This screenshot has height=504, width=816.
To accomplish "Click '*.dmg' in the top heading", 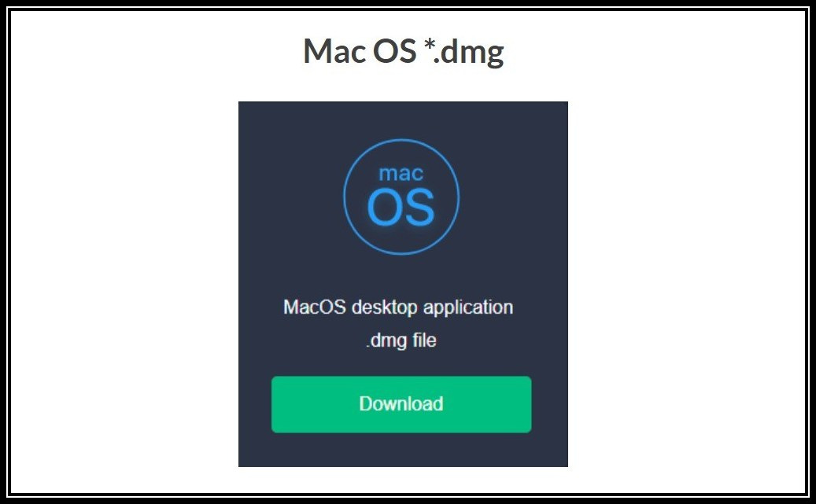I will point(464,53).
